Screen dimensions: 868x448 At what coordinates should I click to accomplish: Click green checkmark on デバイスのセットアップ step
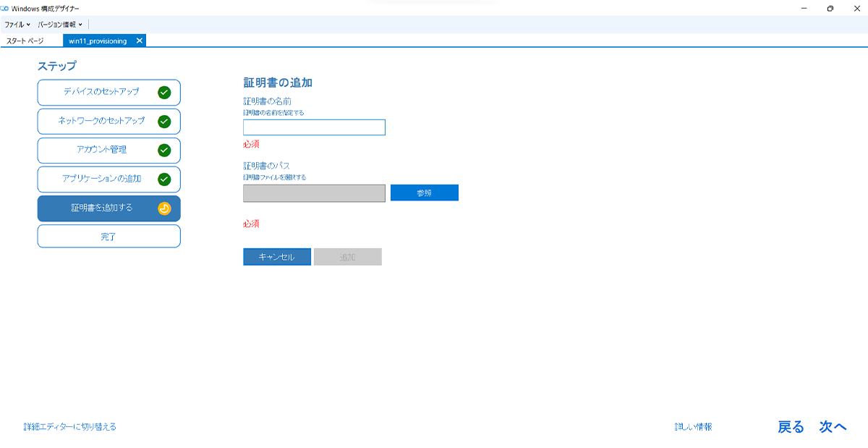point(166,92)
